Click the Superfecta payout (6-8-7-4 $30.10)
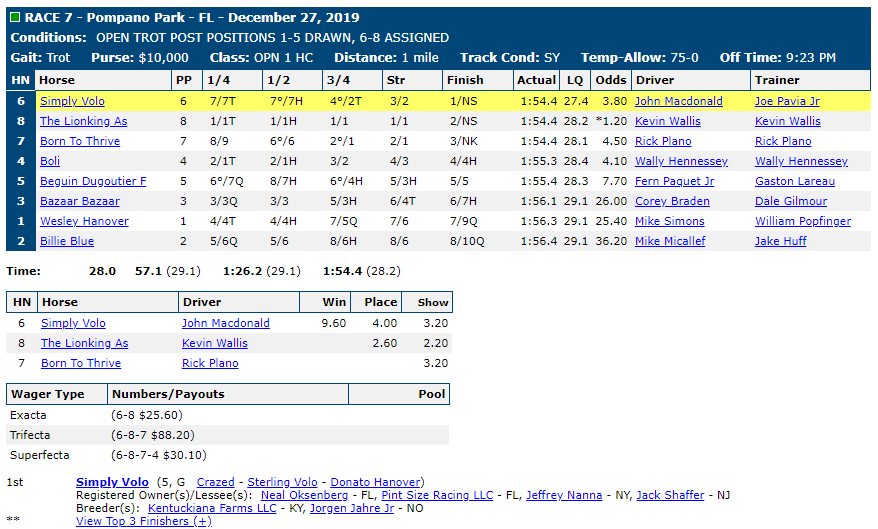The image size is (878, 529). pyautogui.click(x=158, y=455)
